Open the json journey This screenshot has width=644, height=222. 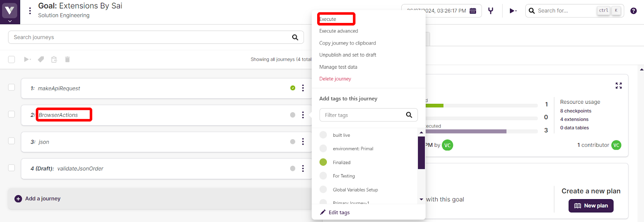(x=44, y=142)
